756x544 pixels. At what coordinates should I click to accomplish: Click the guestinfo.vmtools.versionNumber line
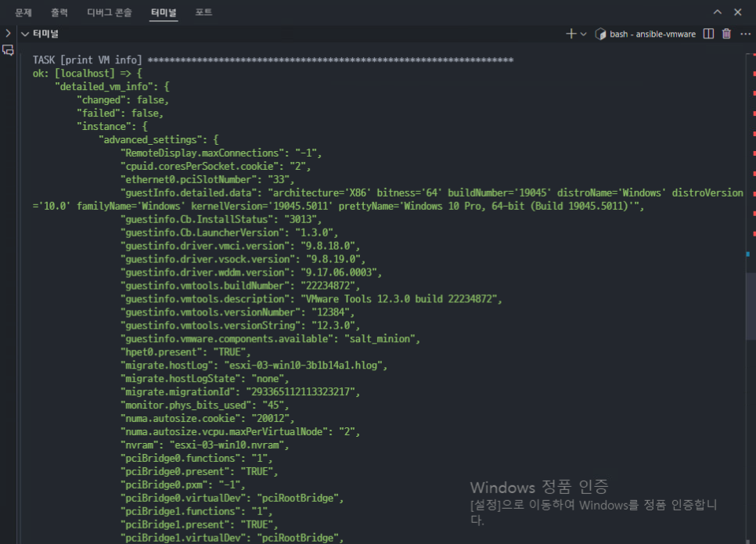tap(237, 312)
